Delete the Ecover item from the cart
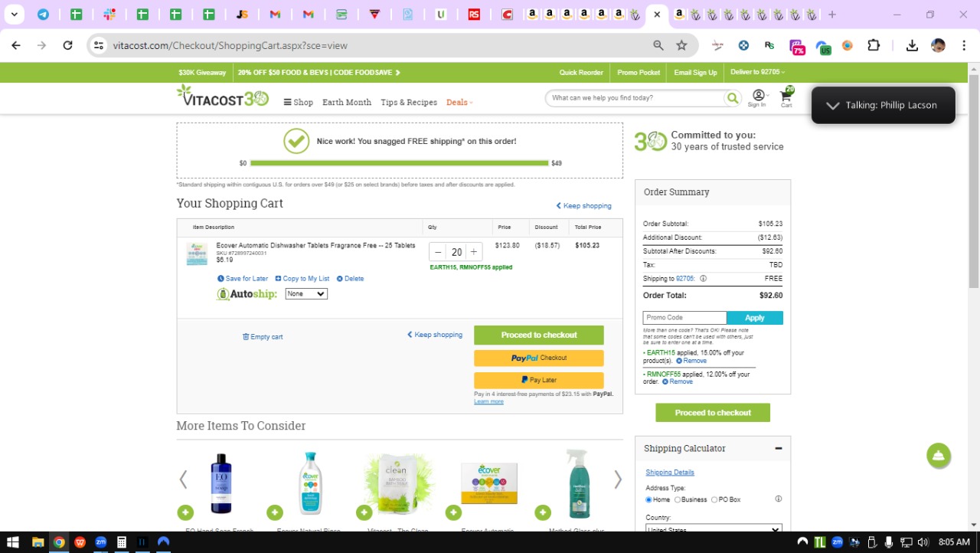Screen dimensions: 980x553 tap(351, 279)
